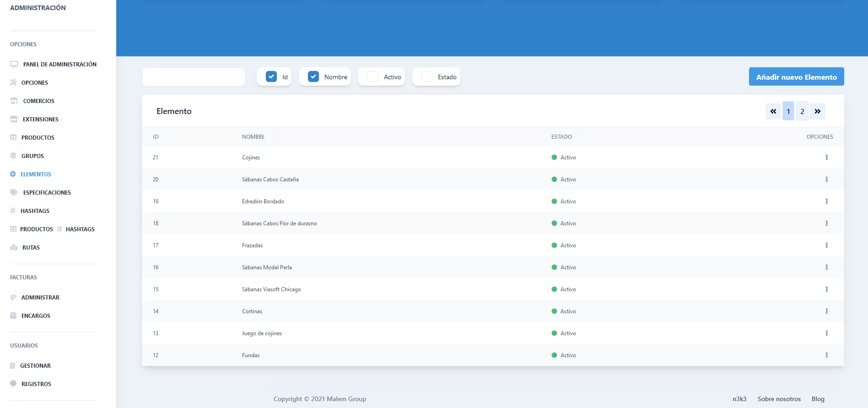Click the Encargos icon
The height and width of the screenshot is (408, 868).
pos(13,316)
